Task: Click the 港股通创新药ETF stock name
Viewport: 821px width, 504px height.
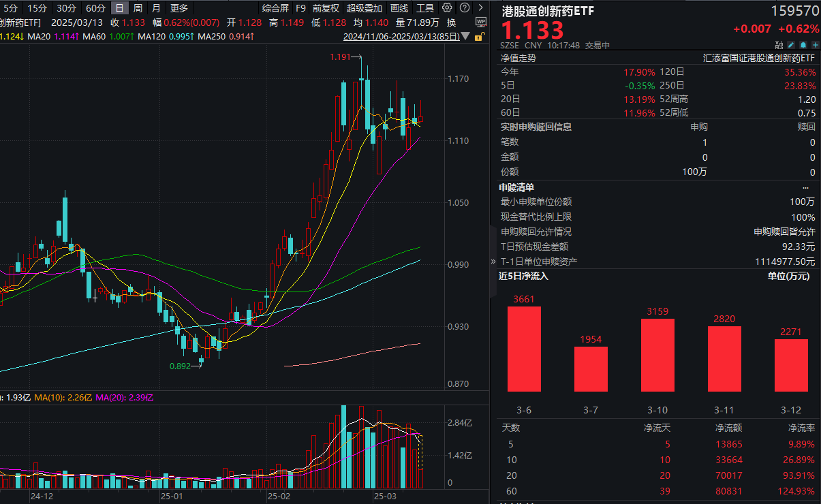Action: click(546, 12)
